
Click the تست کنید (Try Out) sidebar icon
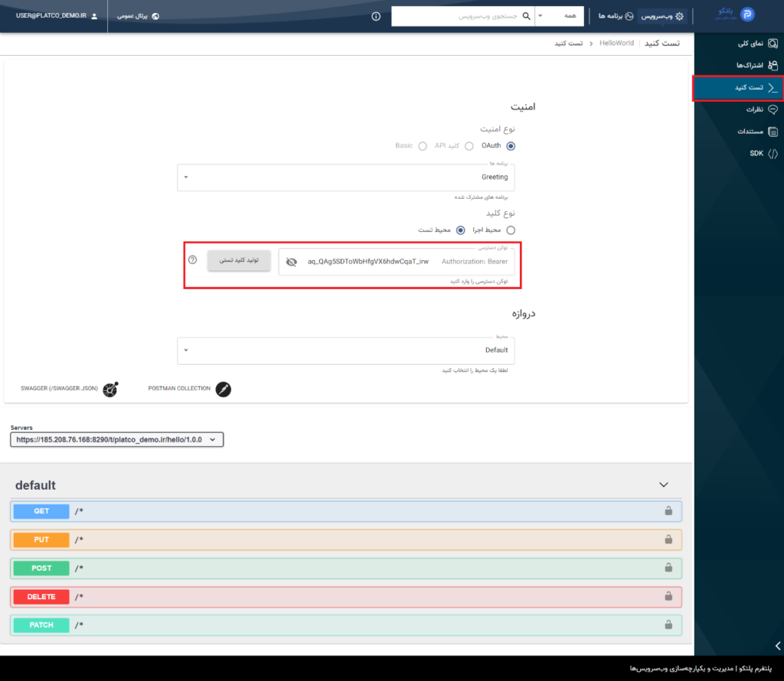tap(771, 87)
